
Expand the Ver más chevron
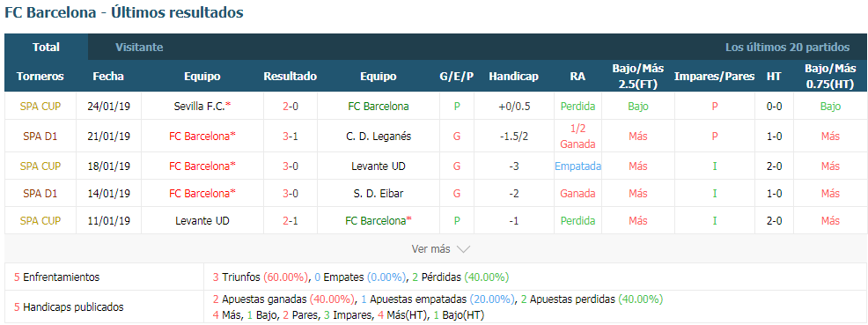(x=441, y=249)
